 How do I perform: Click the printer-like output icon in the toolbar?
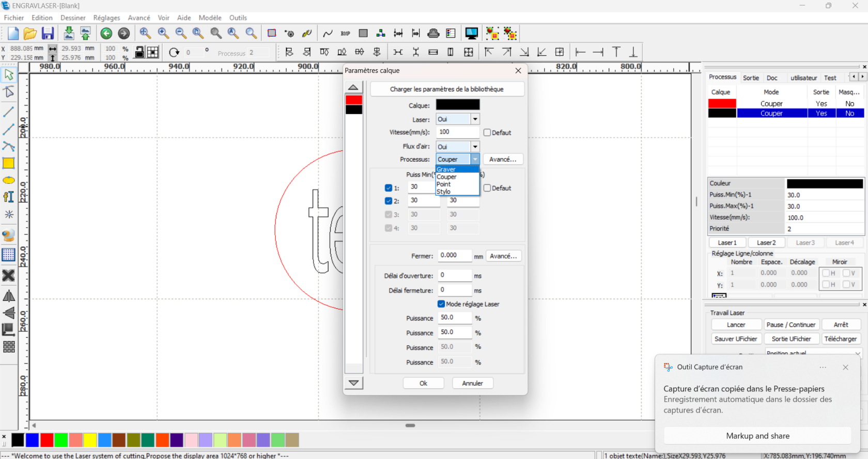coord(433,34)
